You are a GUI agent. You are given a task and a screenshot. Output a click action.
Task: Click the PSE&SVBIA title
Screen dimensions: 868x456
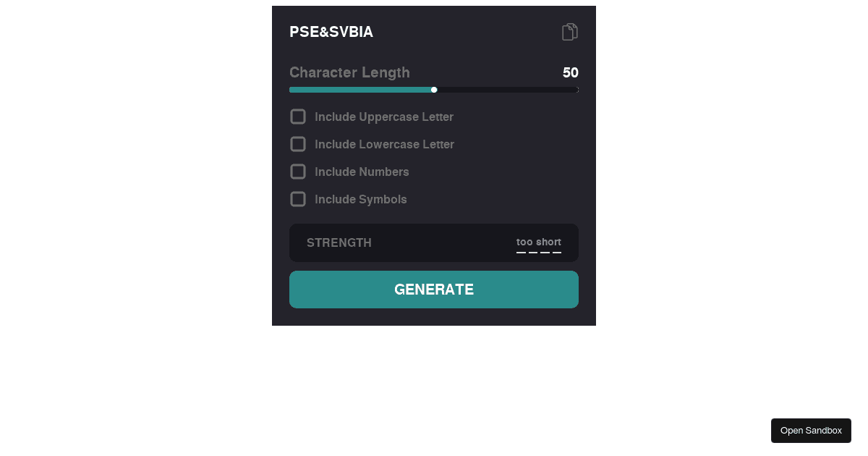click(331, 32)
